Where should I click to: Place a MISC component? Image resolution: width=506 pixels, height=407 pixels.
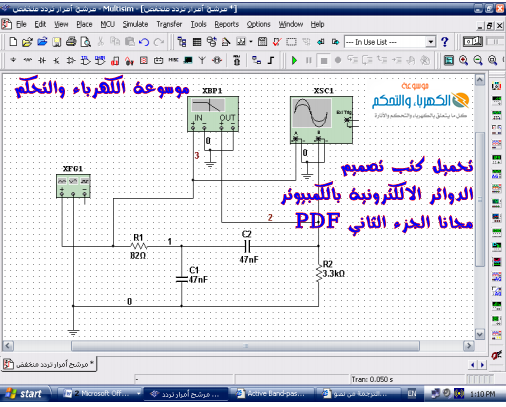coord(173,60)
